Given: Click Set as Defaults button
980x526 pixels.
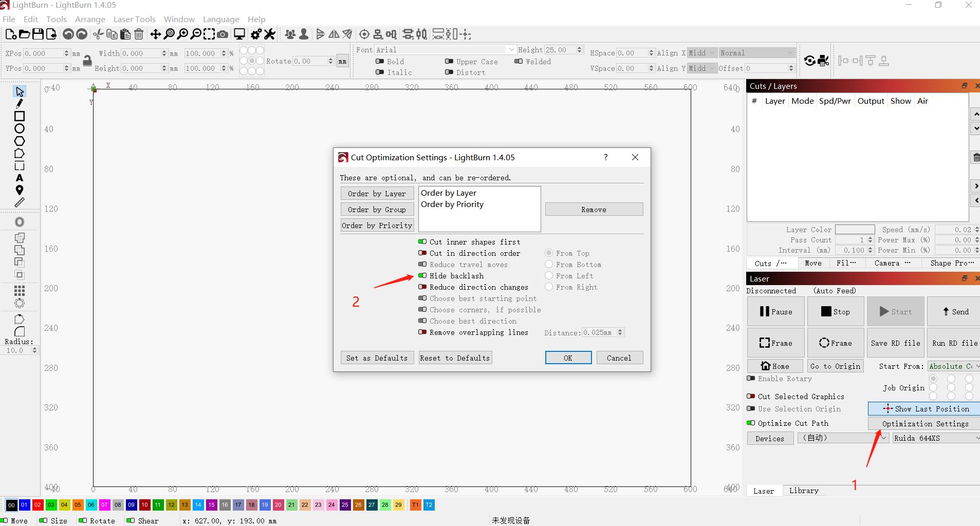Looking at the screenshot, I should [377, 358].
